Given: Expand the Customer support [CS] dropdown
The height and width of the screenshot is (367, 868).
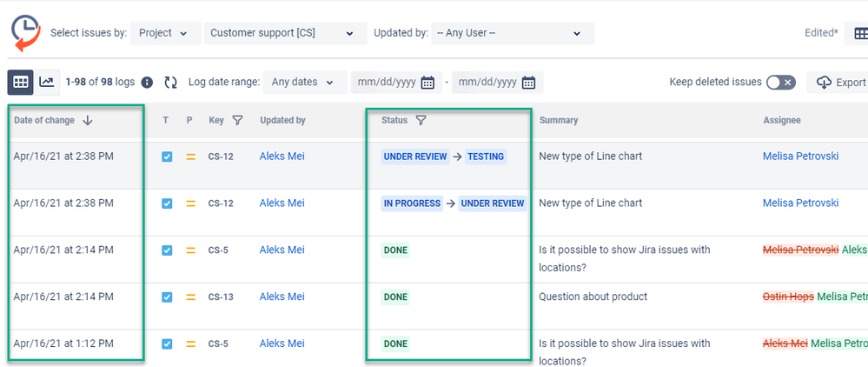Looking at the screenshot, I should [x=286, y=33].
